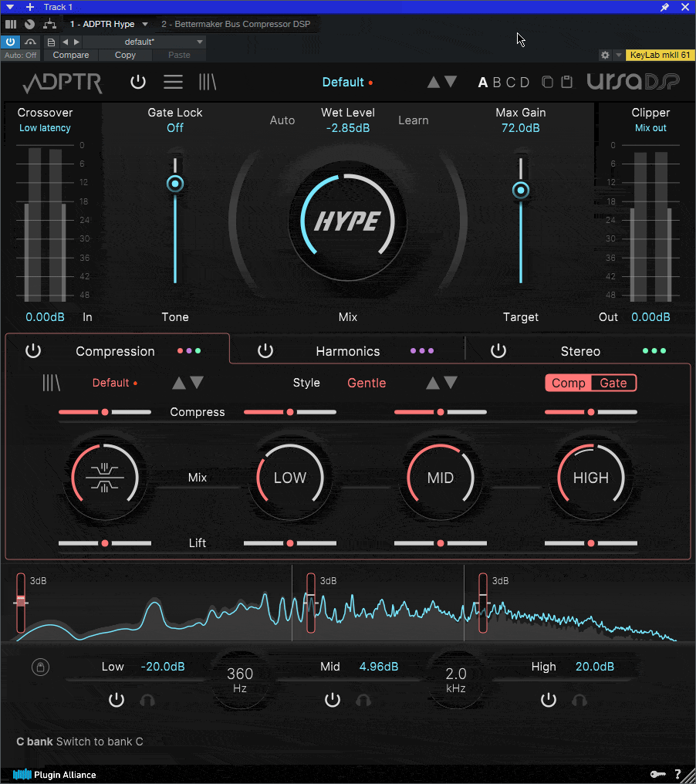Toggle the Low band power button
Image resolution: width=696 pixels, height=784 pixels.
(x=117, y=700)
